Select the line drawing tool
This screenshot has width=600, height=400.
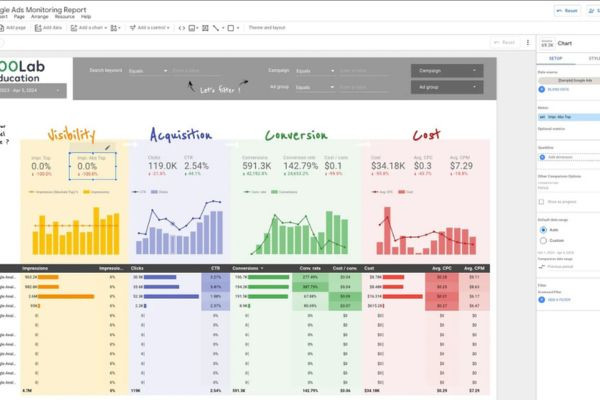coord(216,28)
